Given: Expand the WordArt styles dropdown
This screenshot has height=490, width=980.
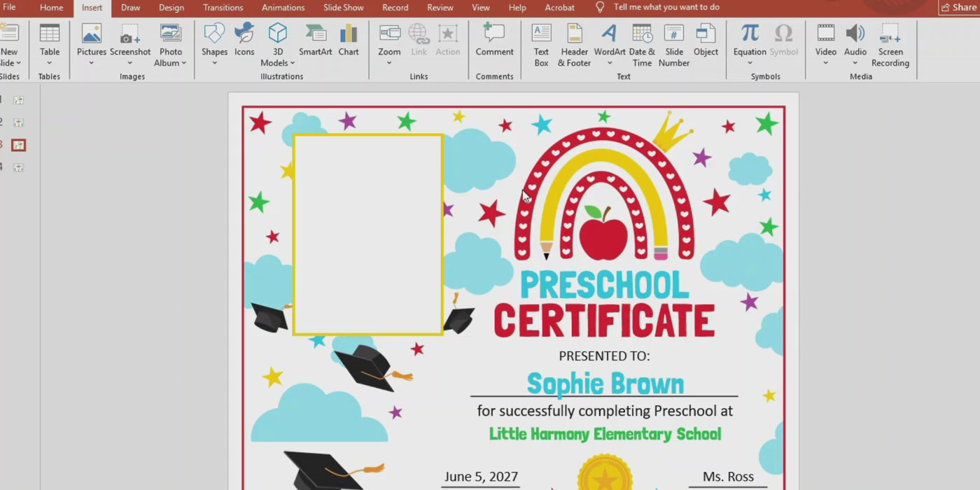Looking at the screenshot, I should pos(609,63).
